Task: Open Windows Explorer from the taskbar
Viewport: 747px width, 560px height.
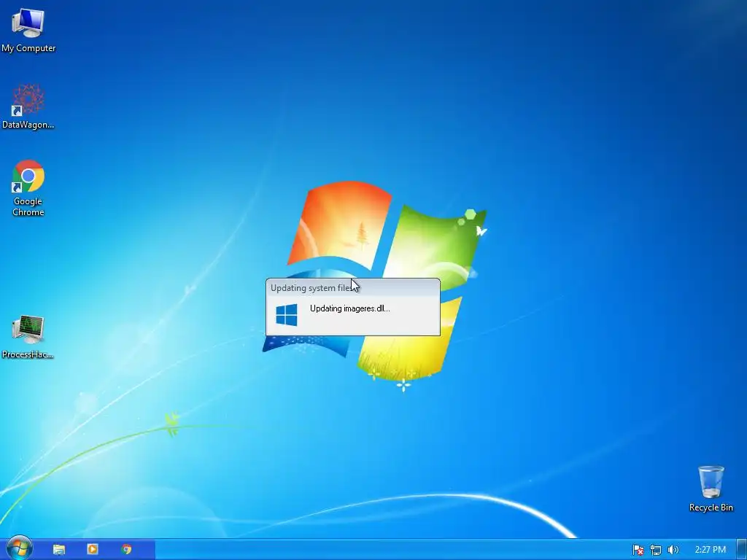Action: (x=59, y=550)
